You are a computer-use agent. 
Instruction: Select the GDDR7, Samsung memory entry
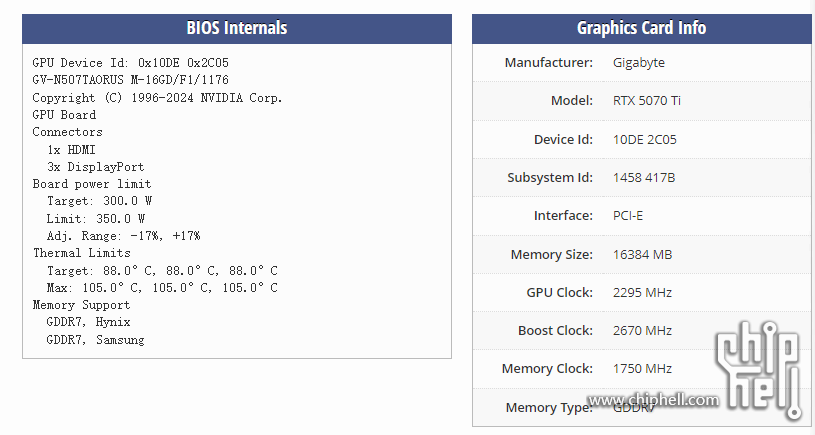click(x=95, y=340)
